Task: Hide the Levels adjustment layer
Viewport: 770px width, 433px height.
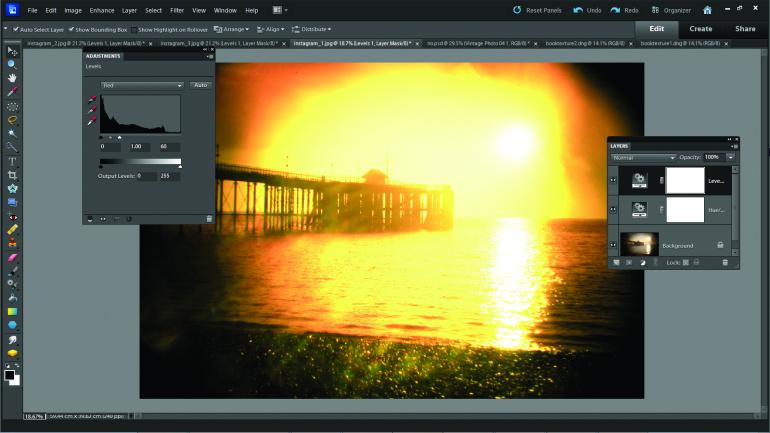Action: click(x=613, y=180)
